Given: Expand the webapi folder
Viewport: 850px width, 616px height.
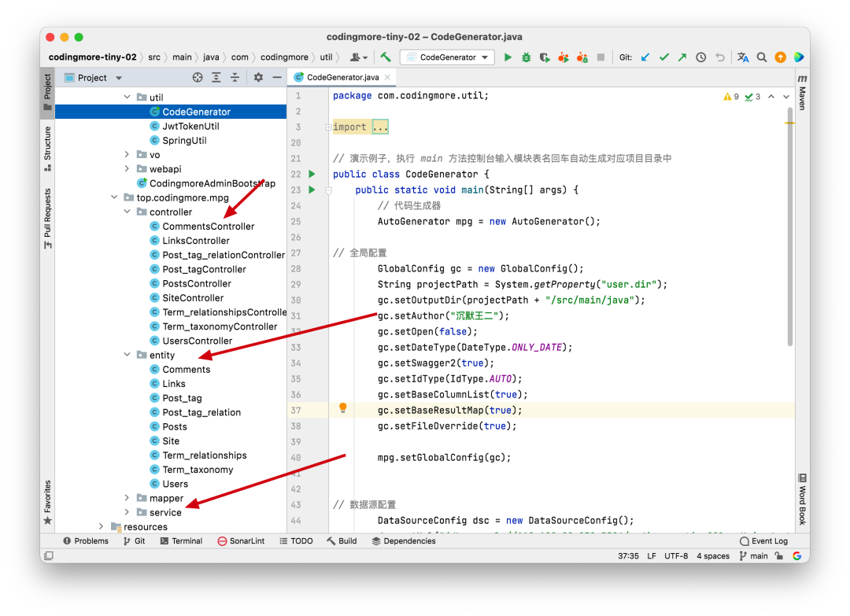Looking at the screenshot, I should (127, 168).
